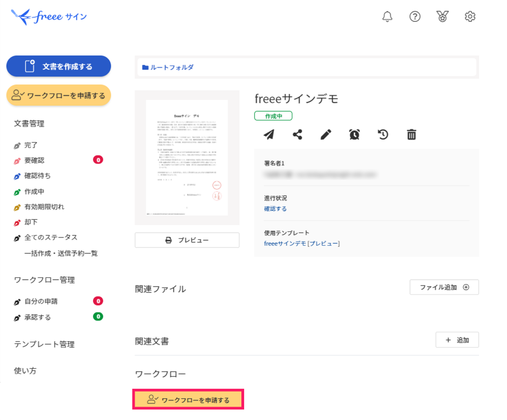
Task: Open 一括作成・送信予約一覧
Action: pyautogui.click(x=61, y=253)
